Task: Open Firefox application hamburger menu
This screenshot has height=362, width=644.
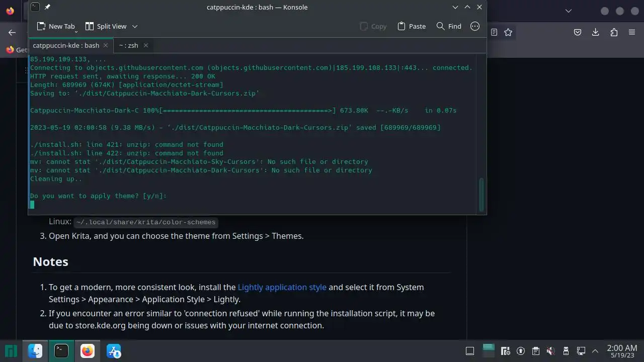Action: tap(632, 32)
